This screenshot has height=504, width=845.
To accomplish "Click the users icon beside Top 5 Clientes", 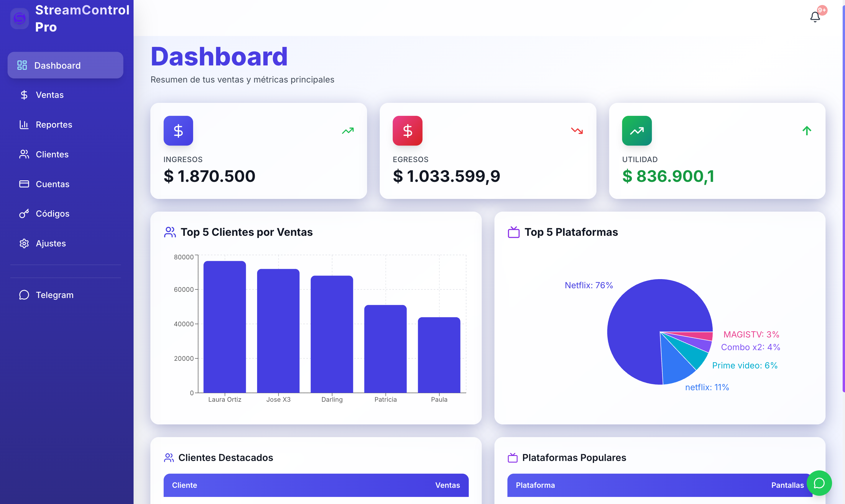I will coord(170,232).
